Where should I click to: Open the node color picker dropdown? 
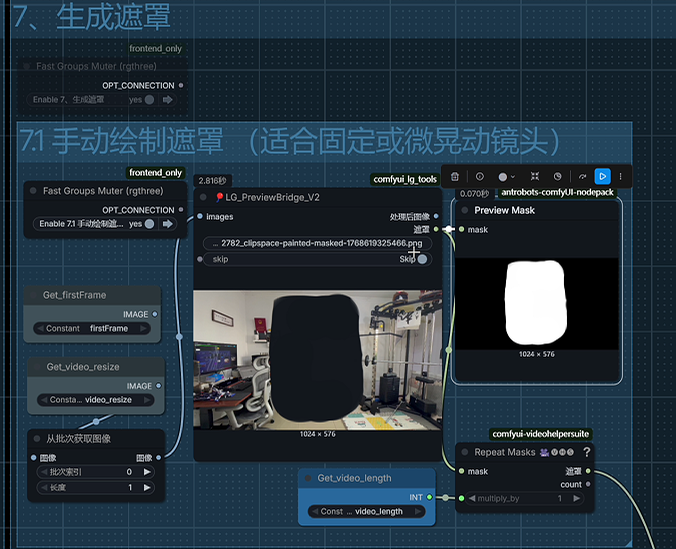(506, 176)
